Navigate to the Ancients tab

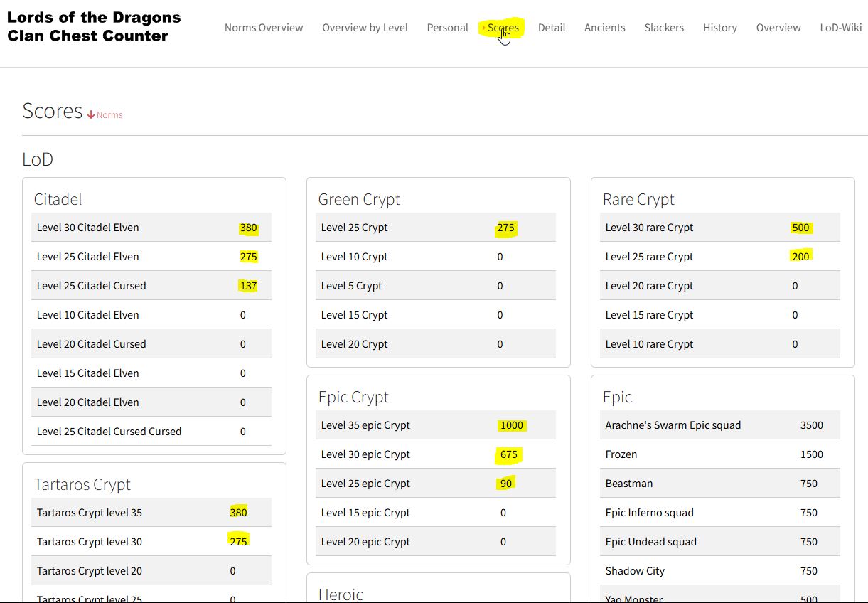(604, 28)
